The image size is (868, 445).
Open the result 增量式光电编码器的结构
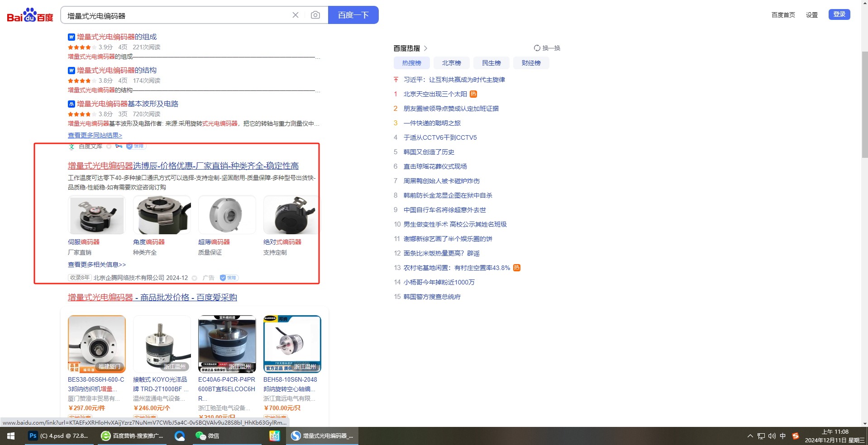tap(117, 71)
